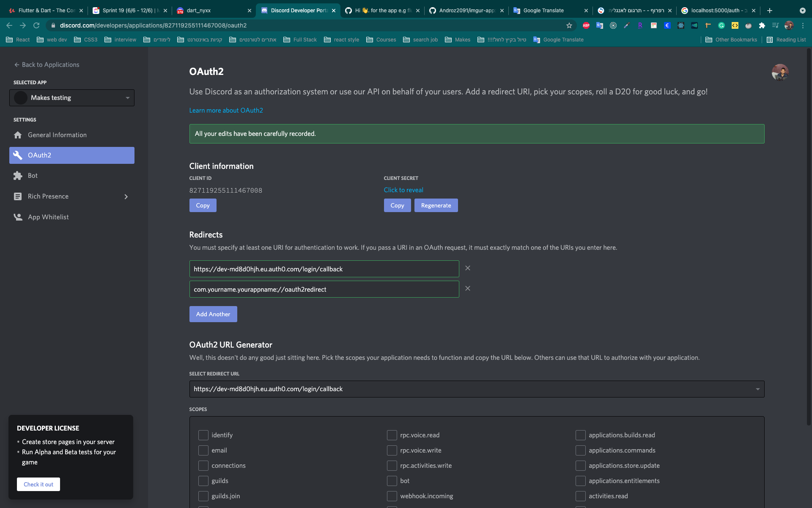Open the Selected App dropdown
The image size is (812, 508).
coord(72,98)
